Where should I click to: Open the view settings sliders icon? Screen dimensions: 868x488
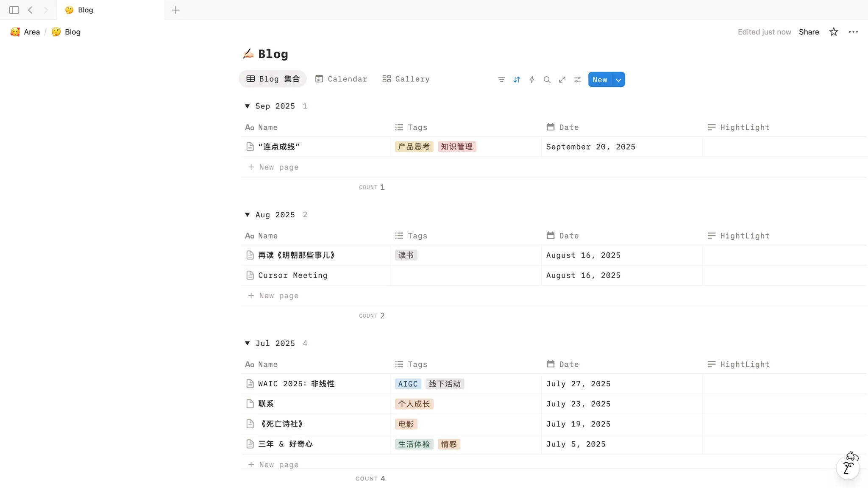pos(578,80)
